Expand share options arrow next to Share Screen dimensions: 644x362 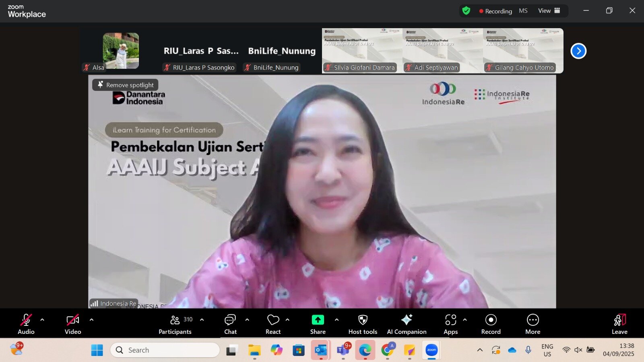pos(336,320)
